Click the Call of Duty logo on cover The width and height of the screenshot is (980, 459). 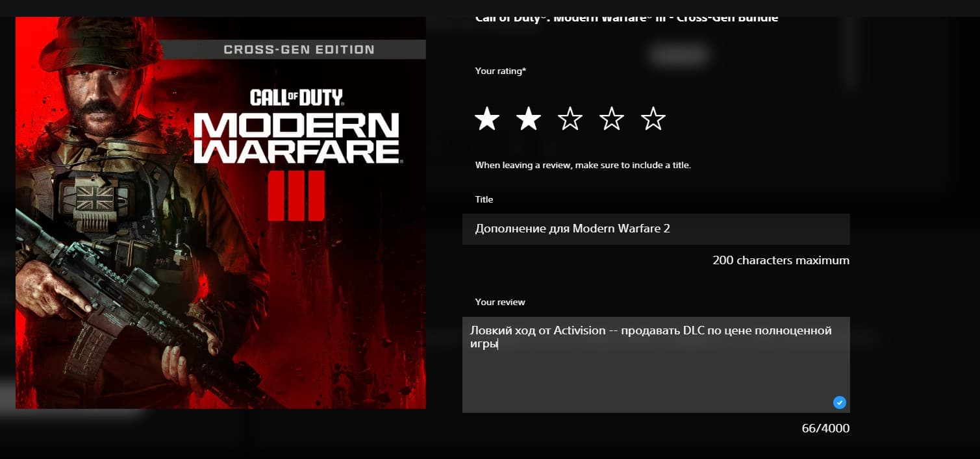[297, 99]
